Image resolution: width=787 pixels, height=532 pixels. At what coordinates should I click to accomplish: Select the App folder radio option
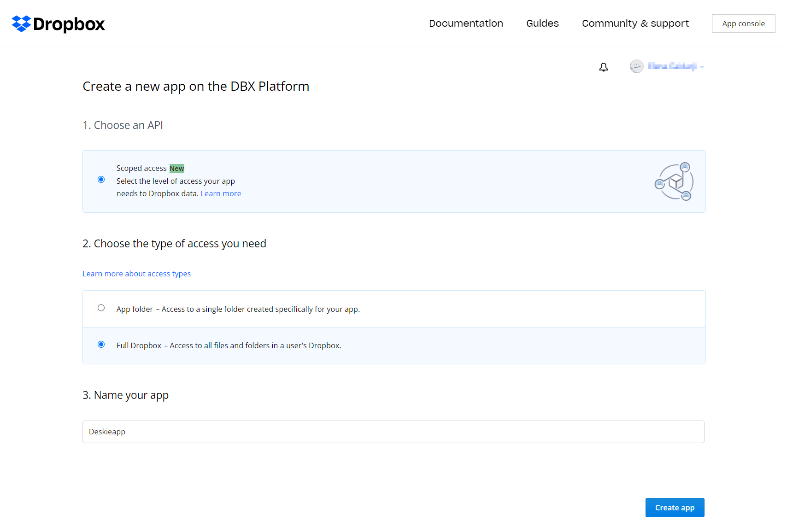tap(101, 308)
